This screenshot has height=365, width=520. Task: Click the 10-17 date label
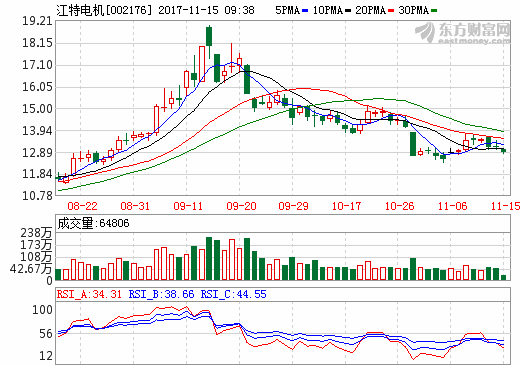346,206
